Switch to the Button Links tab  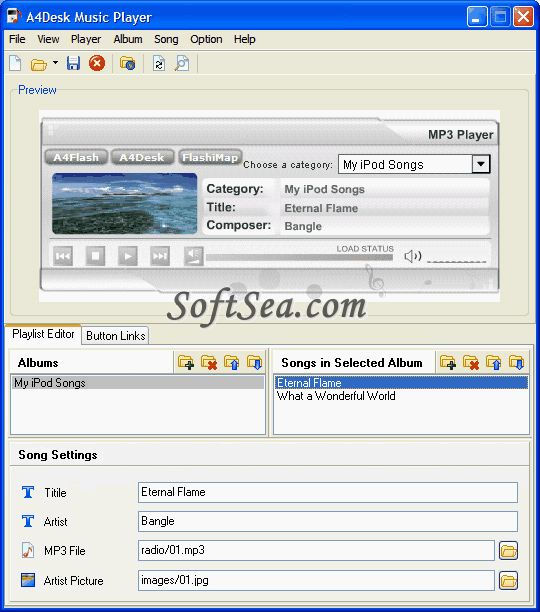coord(115,336)
